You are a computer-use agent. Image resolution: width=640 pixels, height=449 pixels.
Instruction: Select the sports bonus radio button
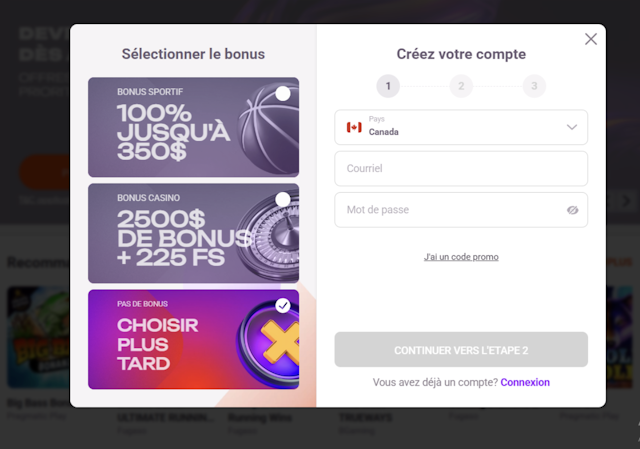[283, 94]
